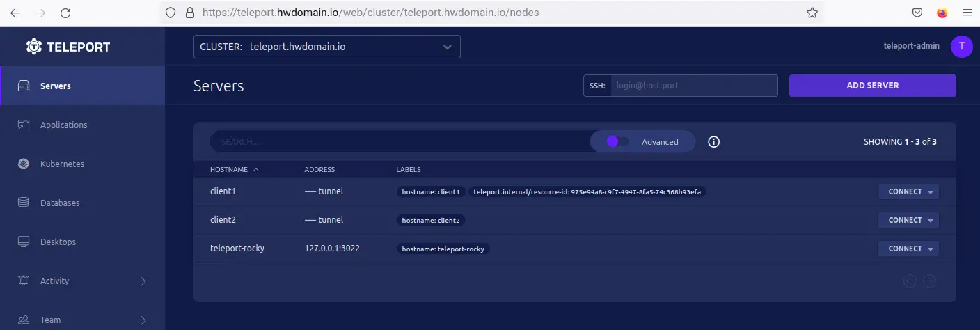980x330 pixels.
Task: Click the teleport-admin username
Action: [911, 46]
